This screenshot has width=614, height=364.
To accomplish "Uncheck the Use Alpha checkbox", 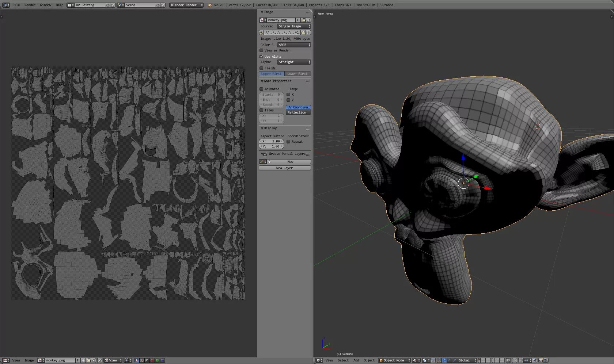I will (261, 57).
